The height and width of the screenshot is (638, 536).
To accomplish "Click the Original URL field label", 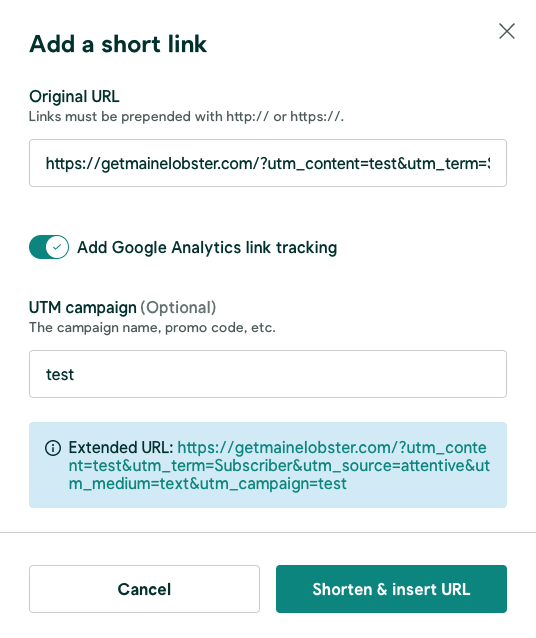I will pos(74,96).
